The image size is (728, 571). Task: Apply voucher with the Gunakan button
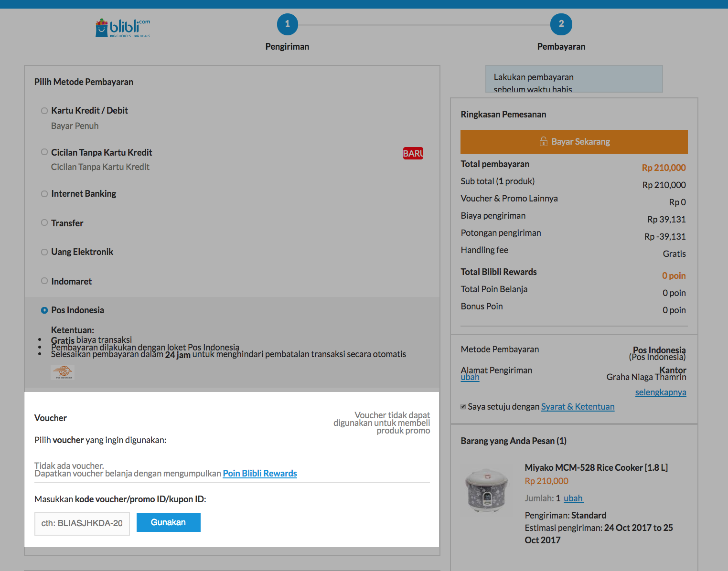(x=169, y=522)
